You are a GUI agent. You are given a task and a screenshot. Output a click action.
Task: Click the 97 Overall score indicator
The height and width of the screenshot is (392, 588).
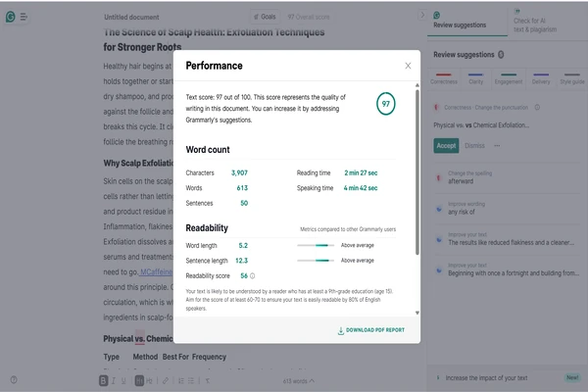(x=309, y=17)
